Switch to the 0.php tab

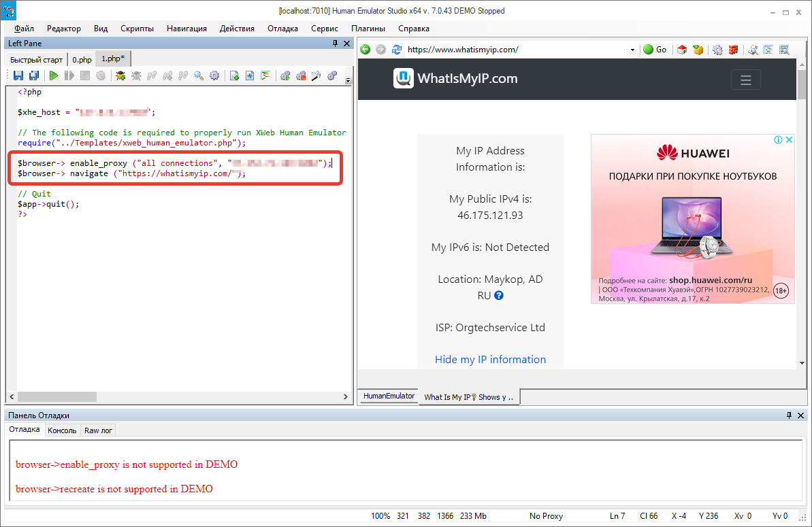82,59
